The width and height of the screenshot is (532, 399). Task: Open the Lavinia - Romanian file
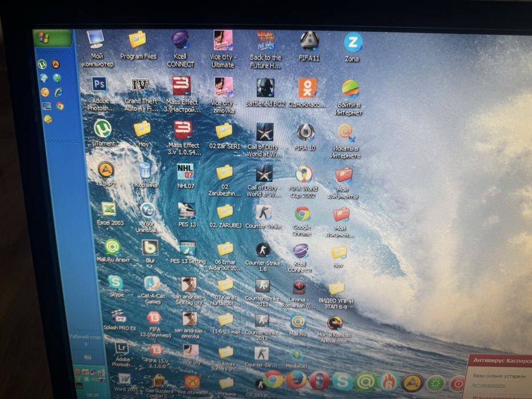[x=299, y=294]
